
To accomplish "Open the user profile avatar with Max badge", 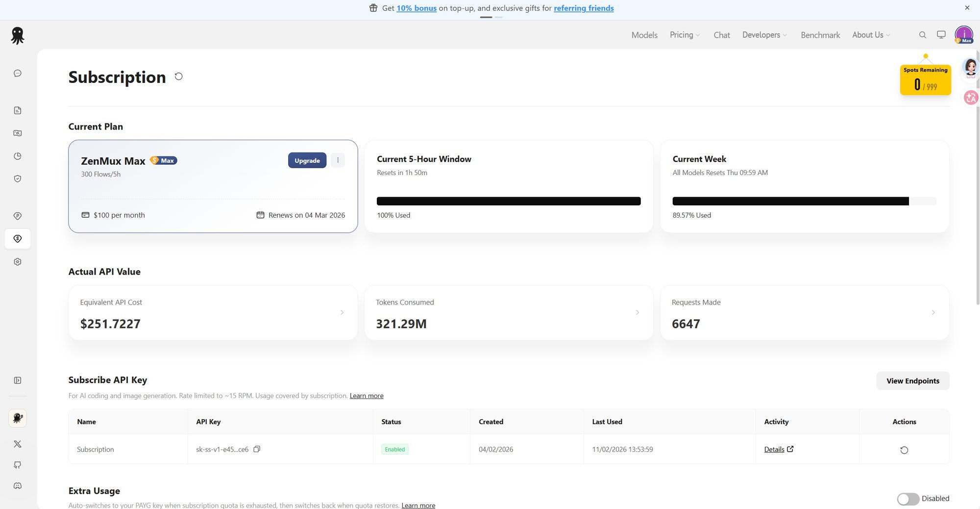I will click(964, 35).
